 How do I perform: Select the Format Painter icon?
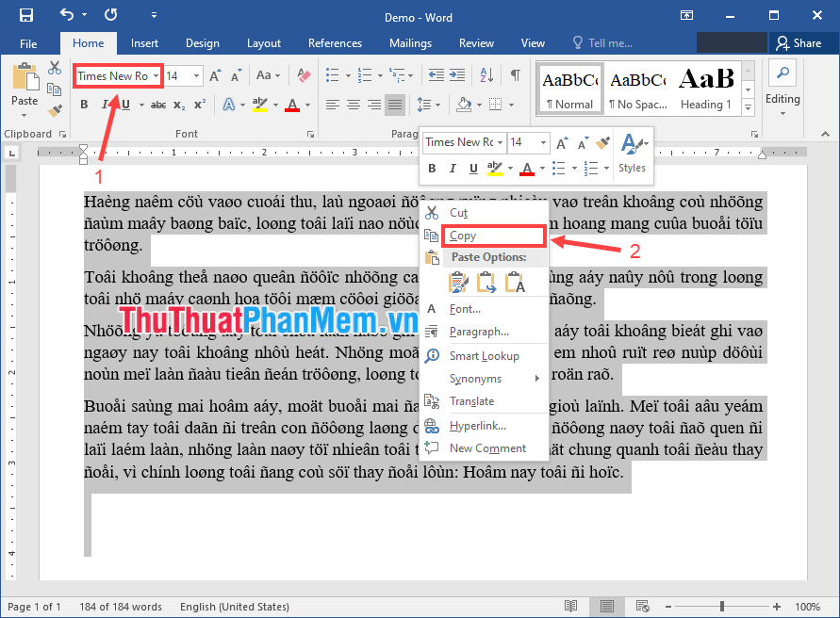click(54, 112)
